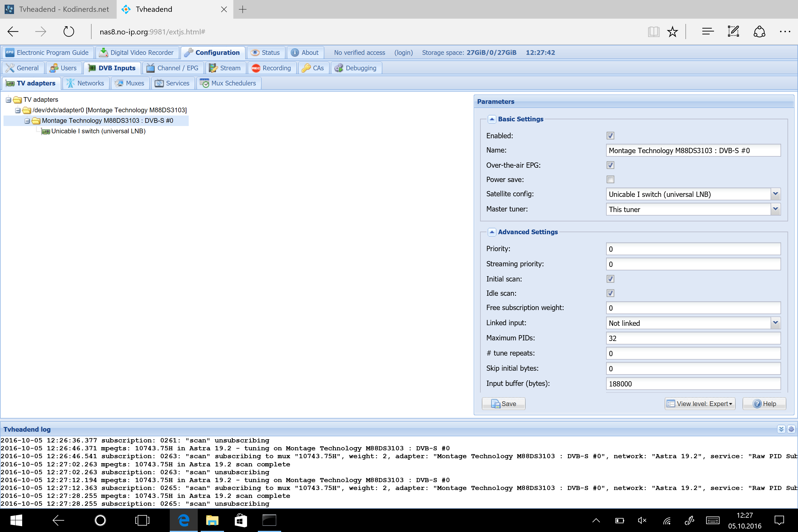Save the adapter parameters
This screenshot has height=532, width=798.
503,404
